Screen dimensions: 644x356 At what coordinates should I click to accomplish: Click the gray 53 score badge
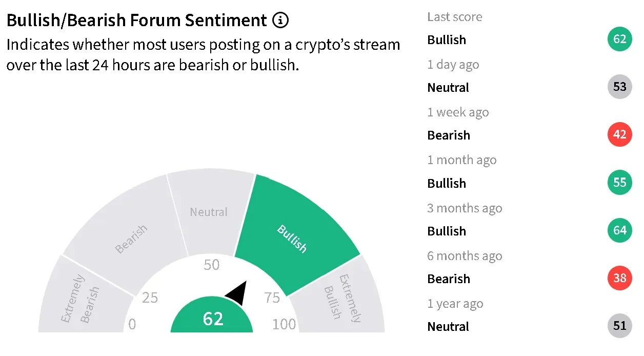[x=620, y=87]
